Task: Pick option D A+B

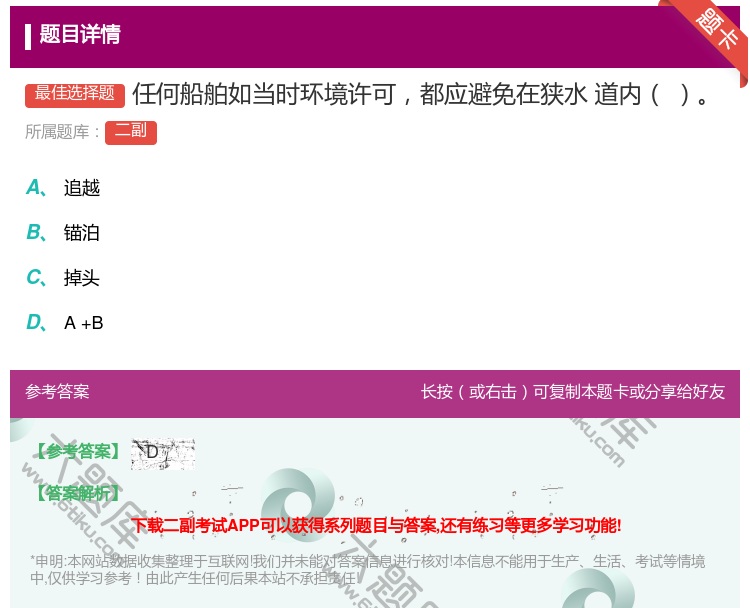Action: click(x=65, y=322)
